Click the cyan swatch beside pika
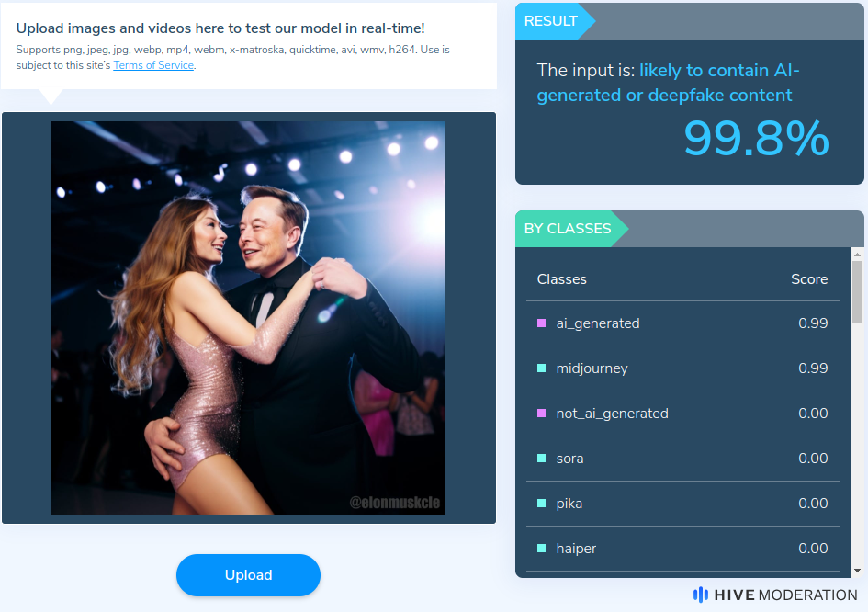This screenshot has width=868, height=612. [541, 503]
